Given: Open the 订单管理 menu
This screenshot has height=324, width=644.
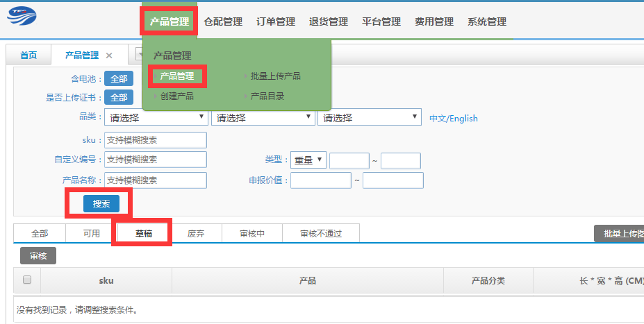Looking at the screenshot, I should click(276, 22).
